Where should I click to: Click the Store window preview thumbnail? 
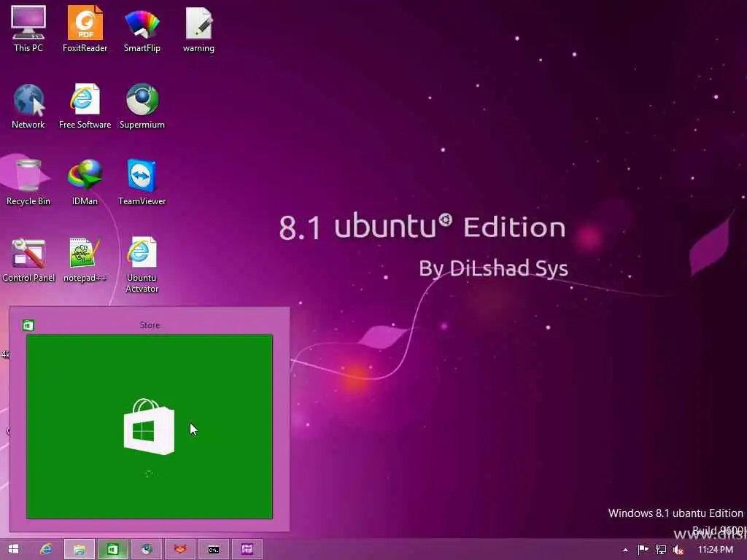(x=150, y=427)
